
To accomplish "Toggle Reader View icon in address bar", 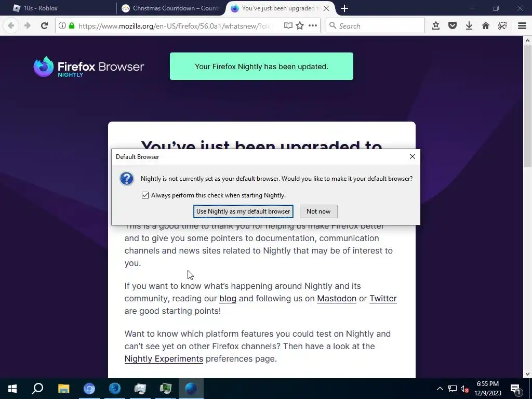I will pos(288,26).
